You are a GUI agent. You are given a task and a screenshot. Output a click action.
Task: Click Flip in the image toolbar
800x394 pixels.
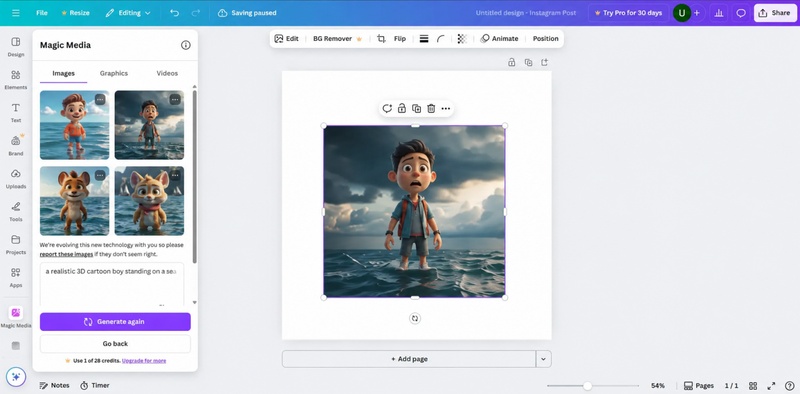tap(400, 38)
